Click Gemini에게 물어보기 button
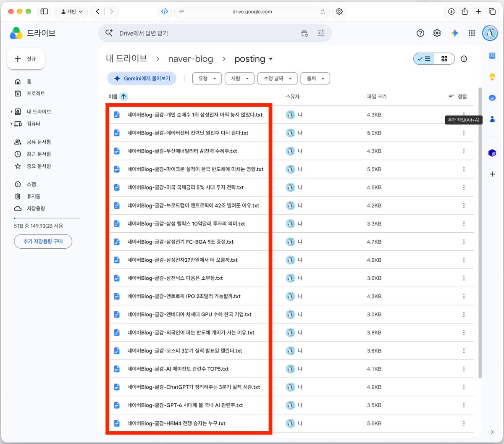Screen dimensions: 504x444 [x=142, y=79]
